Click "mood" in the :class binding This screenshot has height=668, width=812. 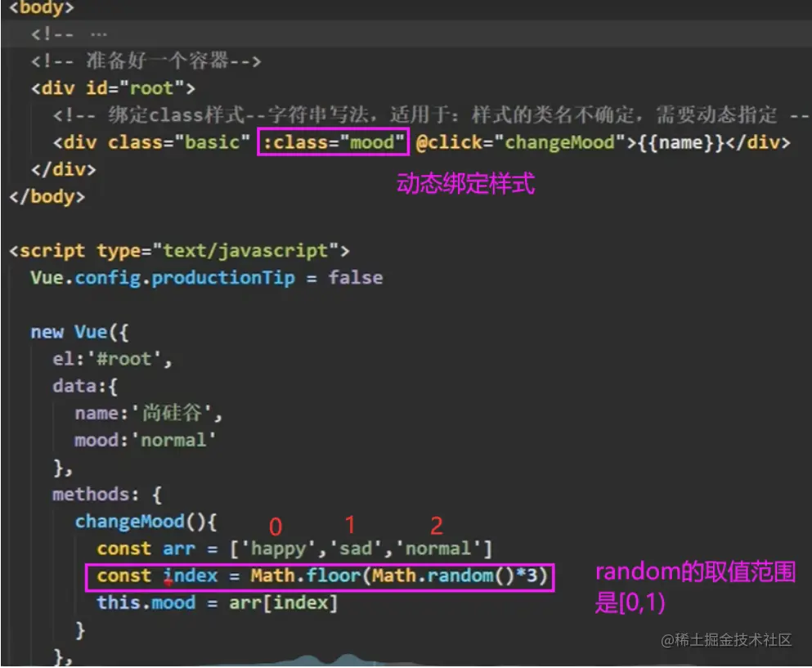pyautogui.click(x=372, y=142)
